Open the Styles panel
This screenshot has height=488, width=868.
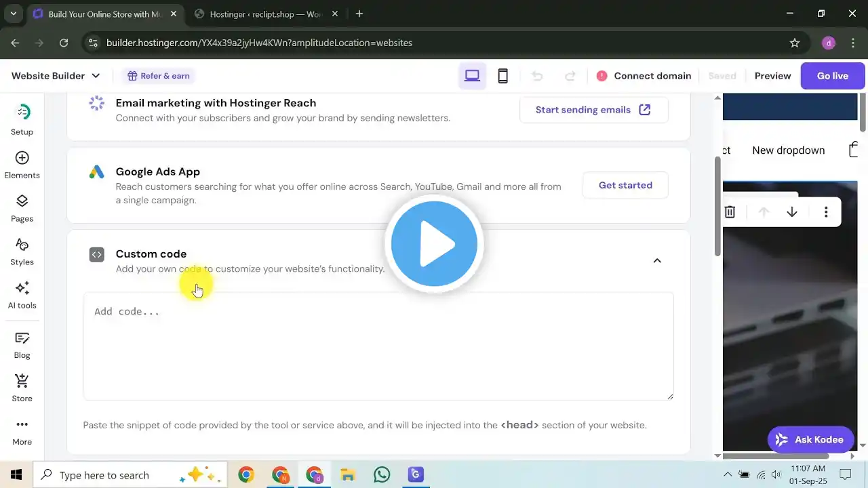tap(22, 251)
